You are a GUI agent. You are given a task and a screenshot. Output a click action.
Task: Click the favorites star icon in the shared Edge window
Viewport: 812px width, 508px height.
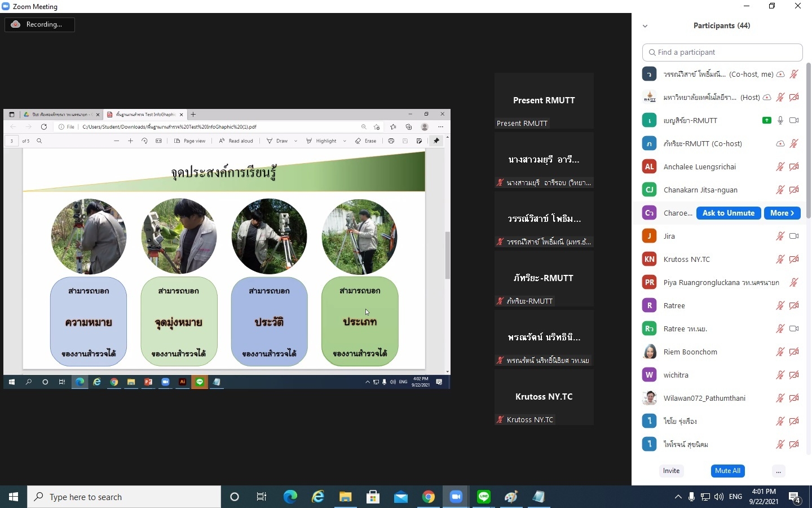pyautogui.click(x=393, y=127)
